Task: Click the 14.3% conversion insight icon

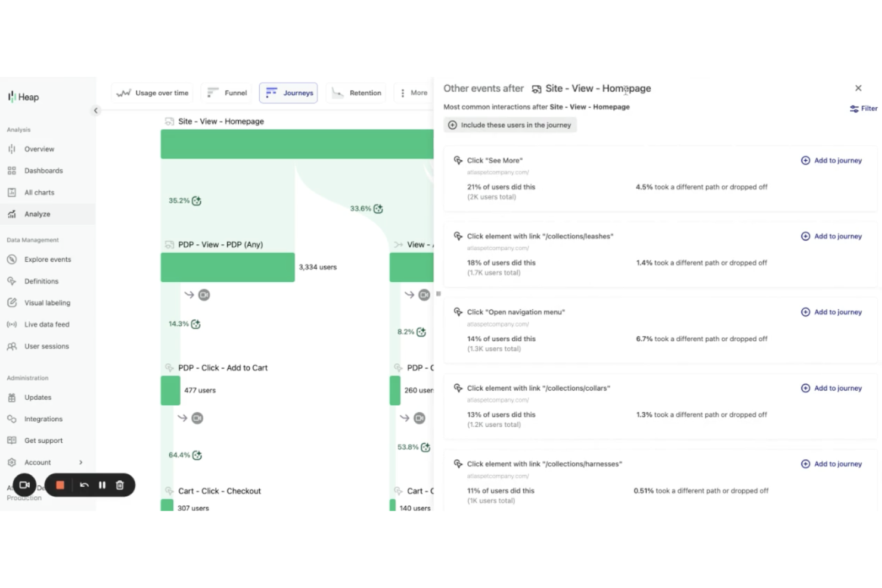Action: coord(195,324)
